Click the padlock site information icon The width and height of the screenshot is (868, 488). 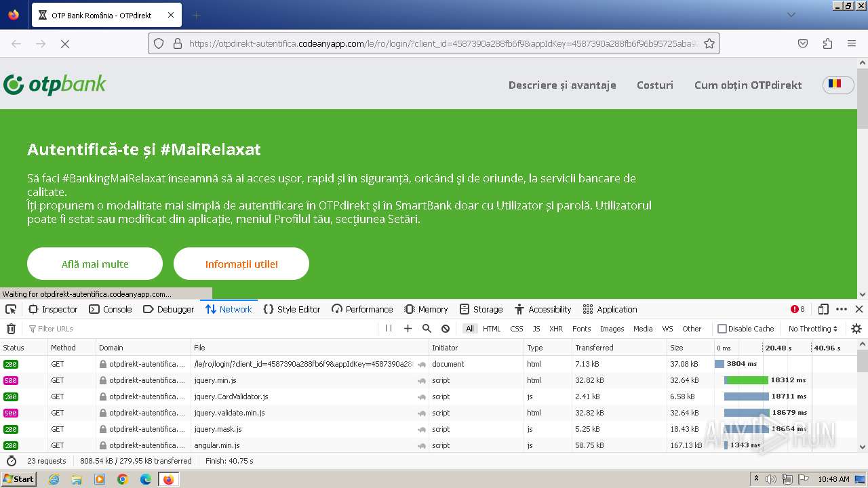pyautogui.click(x=178, y=43)
